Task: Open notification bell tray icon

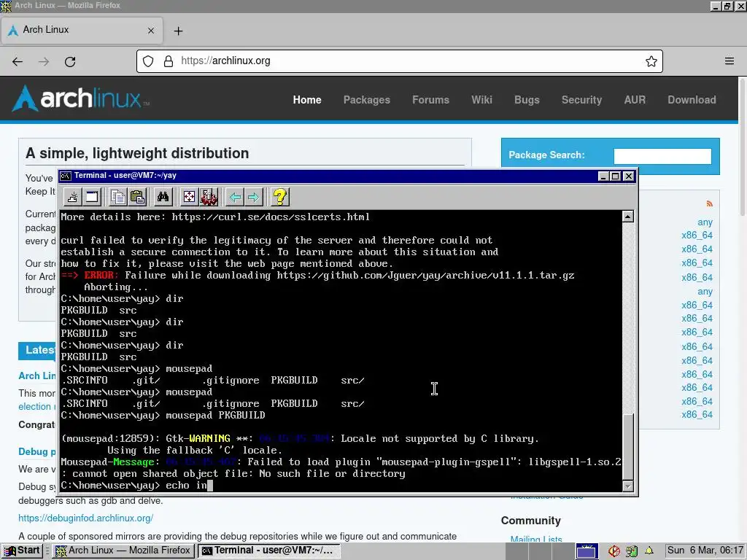Action: point(649,551)
